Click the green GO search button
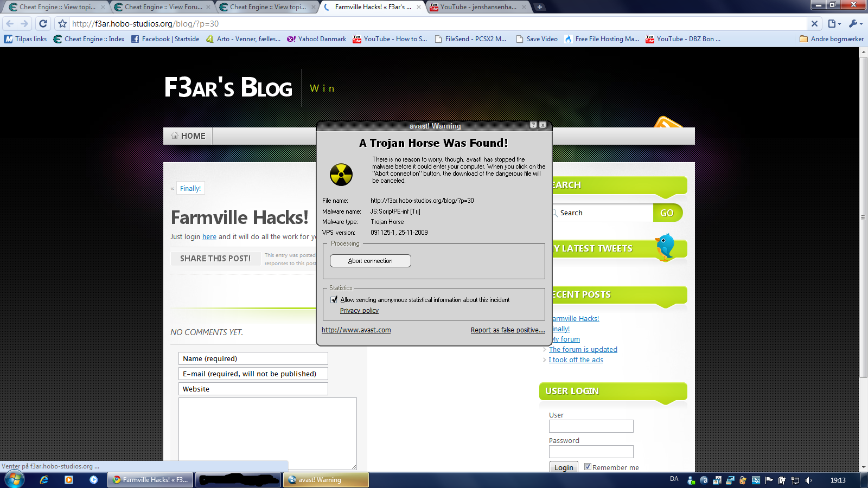 pos(667,213)
